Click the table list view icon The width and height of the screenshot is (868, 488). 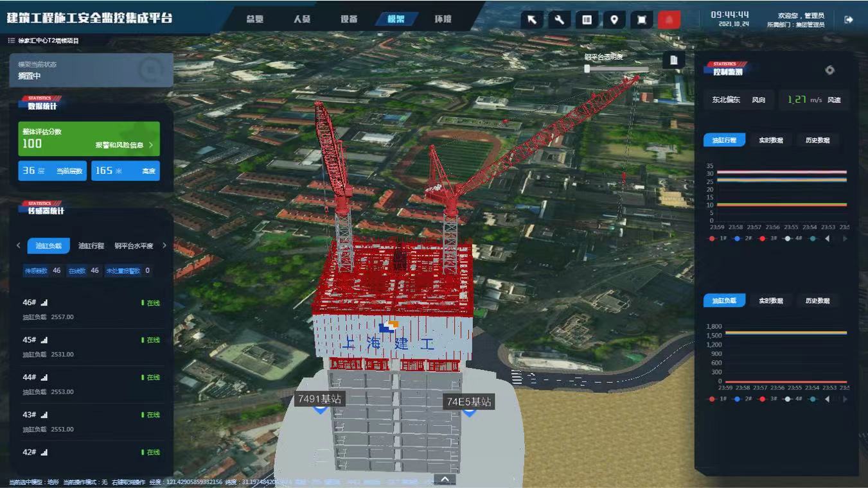[x=587, y=20]
